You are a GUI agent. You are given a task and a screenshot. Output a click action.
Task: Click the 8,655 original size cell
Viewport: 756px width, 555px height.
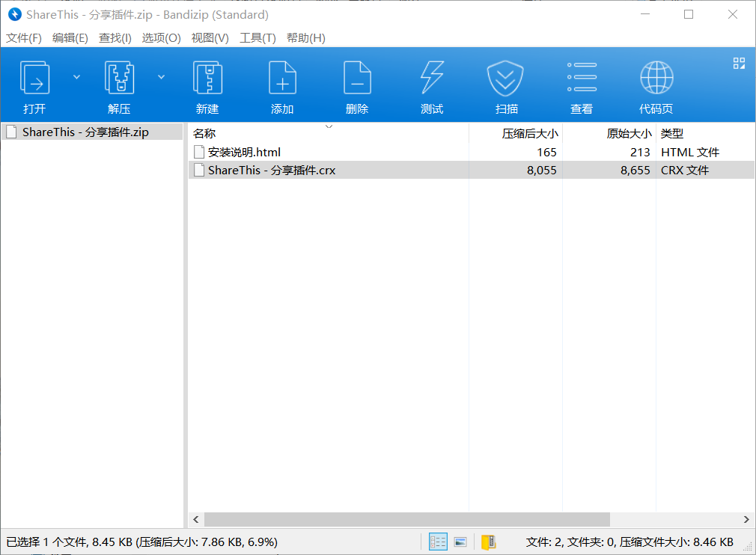click(x=635, y=170)
